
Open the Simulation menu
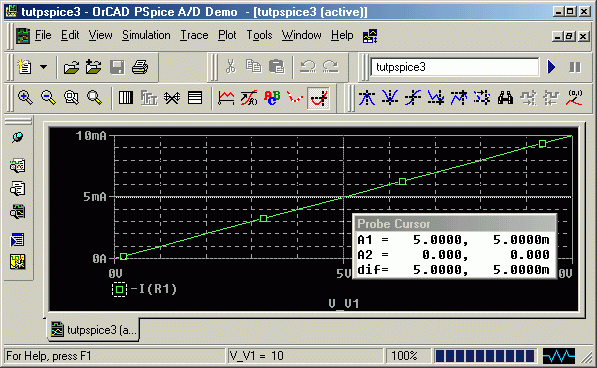tap(146, 35)
